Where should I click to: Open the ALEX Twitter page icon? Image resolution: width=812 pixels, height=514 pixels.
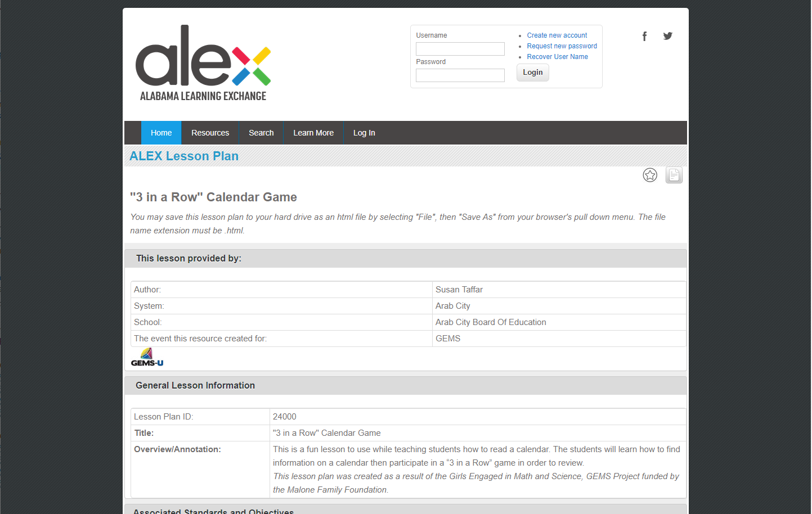point(667,37)
